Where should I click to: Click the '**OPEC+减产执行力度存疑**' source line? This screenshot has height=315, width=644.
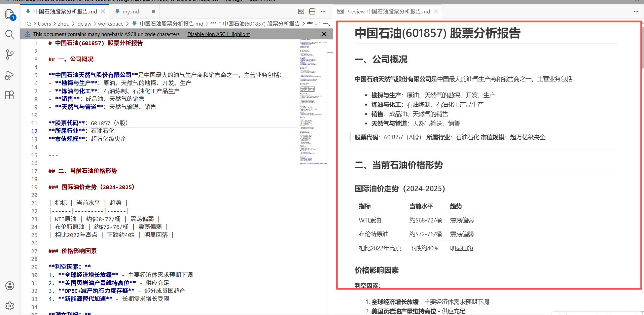pyautogui.click(x=117, y=291)
